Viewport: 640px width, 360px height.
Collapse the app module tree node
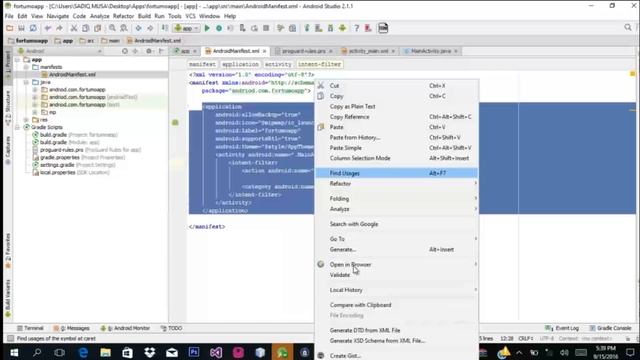[17, 60]
